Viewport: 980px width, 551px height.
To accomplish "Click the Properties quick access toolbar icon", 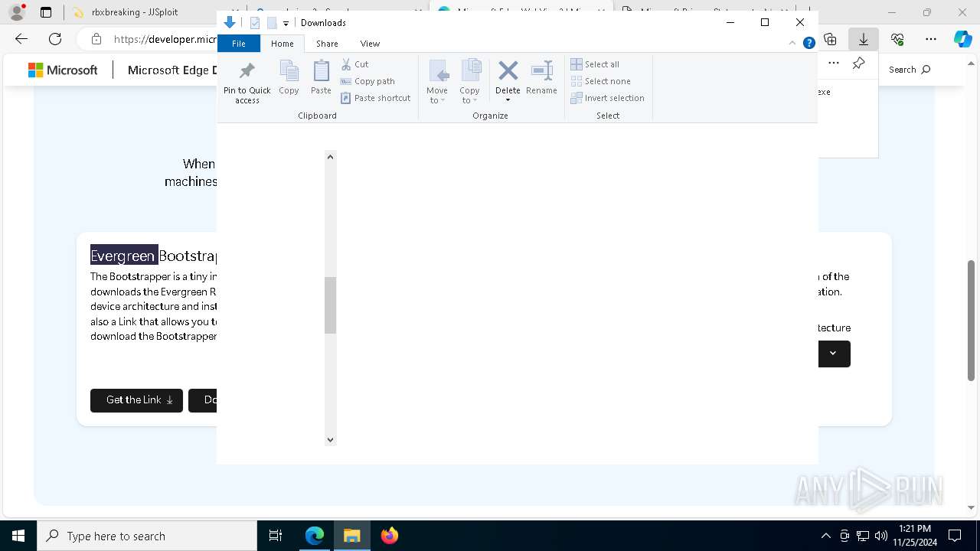I will point(255,23).
